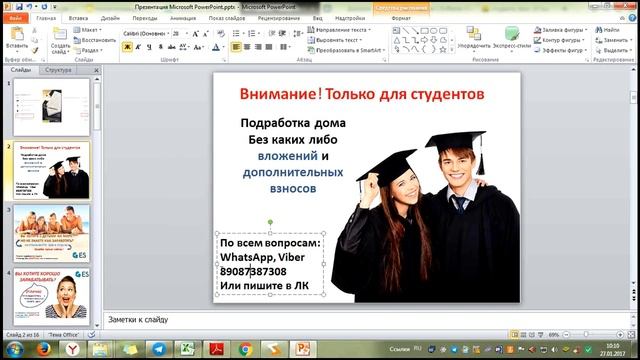640x360 pixels.
Task: Open character spacing AV dropdown
Action: [x=184, y=47]
